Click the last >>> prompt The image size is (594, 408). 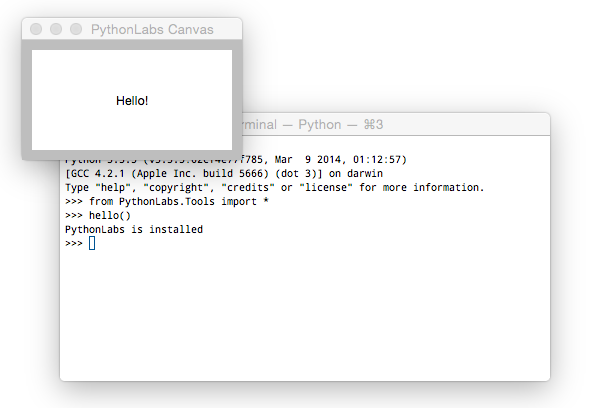74,243
